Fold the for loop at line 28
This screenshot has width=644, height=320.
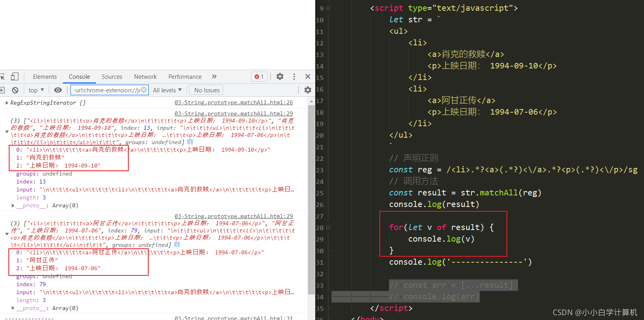(x=328, y=228)
